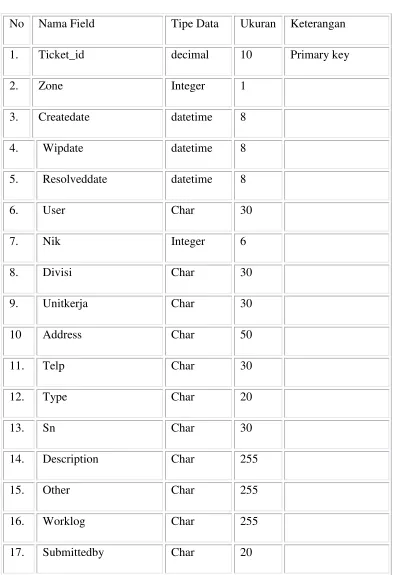Click the Ticket_id field name cell
Screen dimensions: 393x575
(97, 61)
